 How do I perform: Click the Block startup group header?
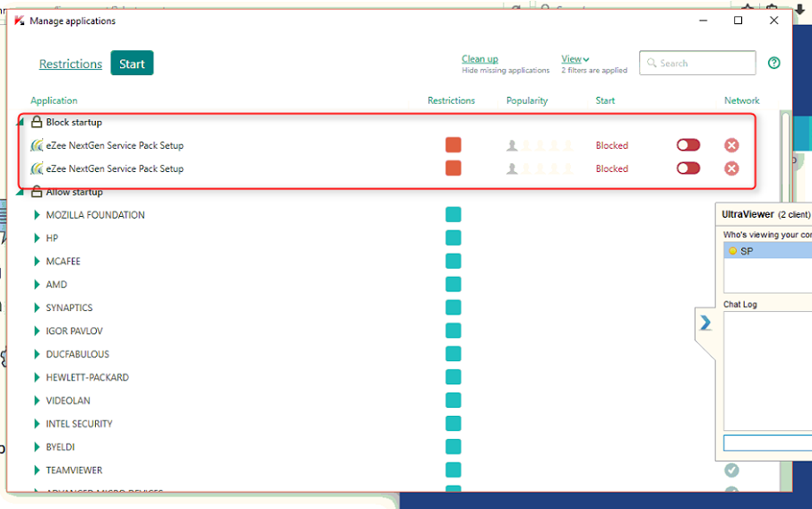73,122
